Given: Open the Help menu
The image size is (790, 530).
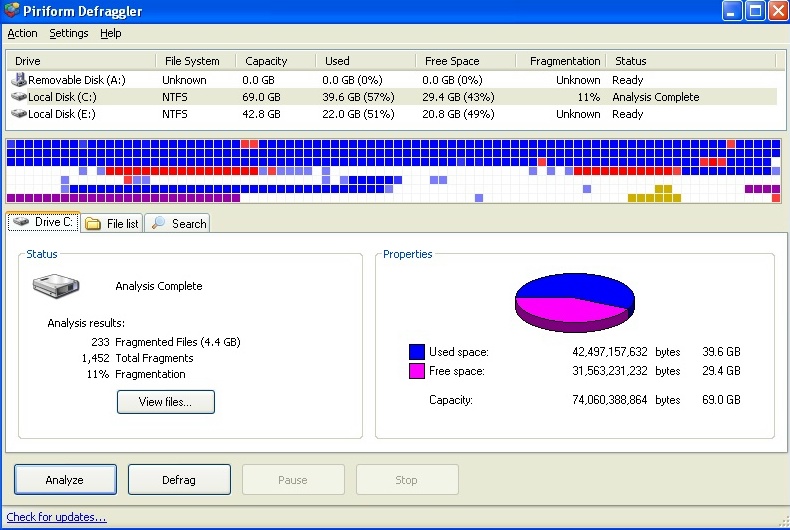Looking at the screenshot, I should click(110, 33).
